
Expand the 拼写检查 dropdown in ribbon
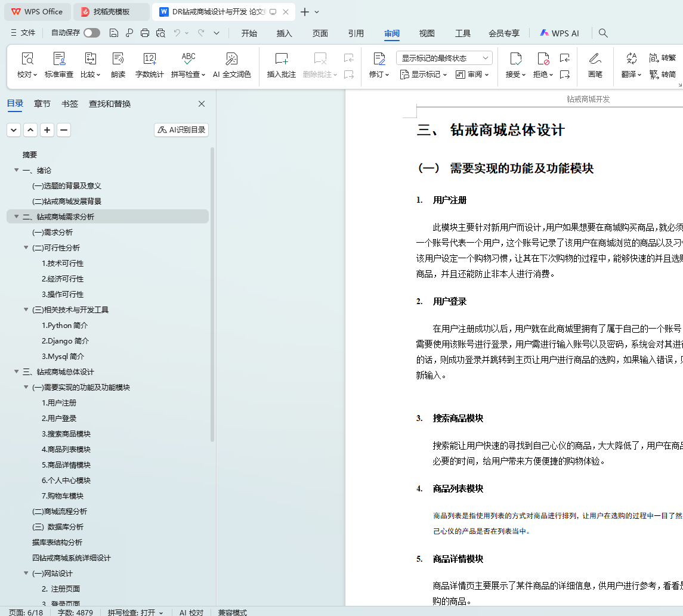(203, 75)
